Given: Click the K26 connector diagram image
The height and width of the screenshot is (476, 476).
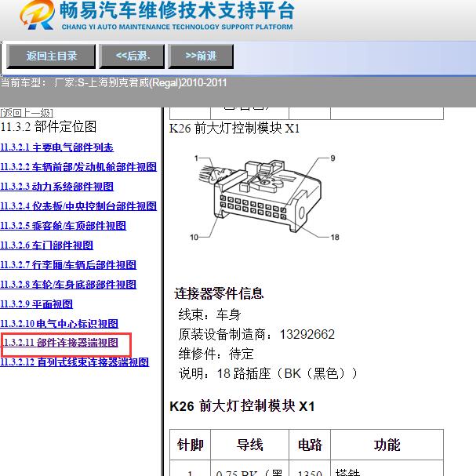Looking at the screenshot, I should 264,198.
